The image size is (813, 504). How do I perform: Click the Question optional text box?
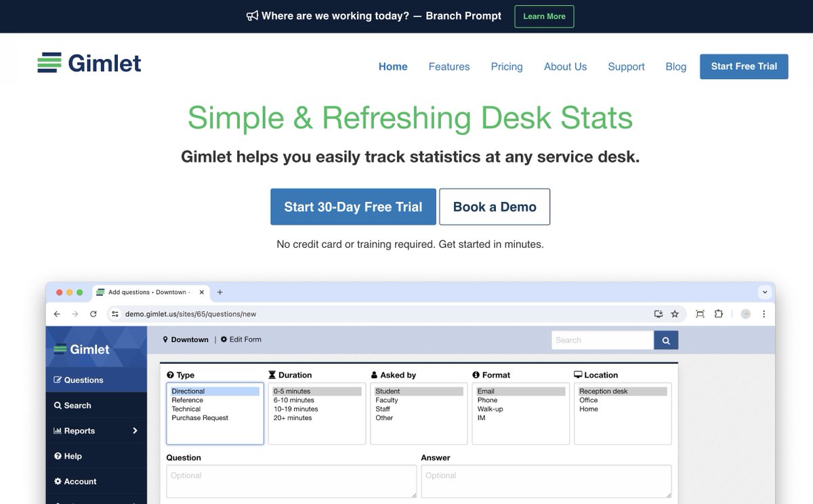coord(291,482)
